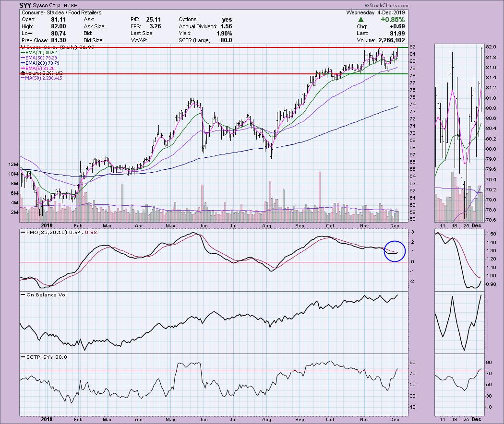Click the VWAP field label
504x424 pixels.
coord(139,40)
